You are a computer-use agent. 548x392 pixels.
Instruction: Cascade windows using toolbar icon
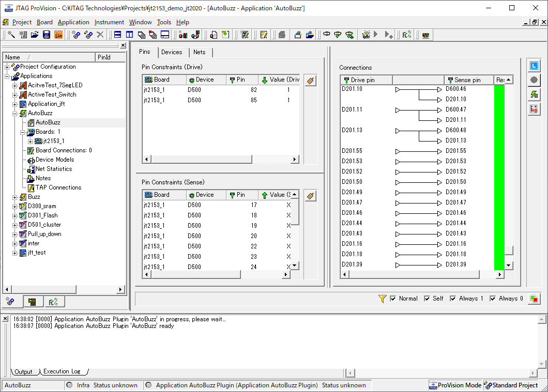[x=142, y=35]
